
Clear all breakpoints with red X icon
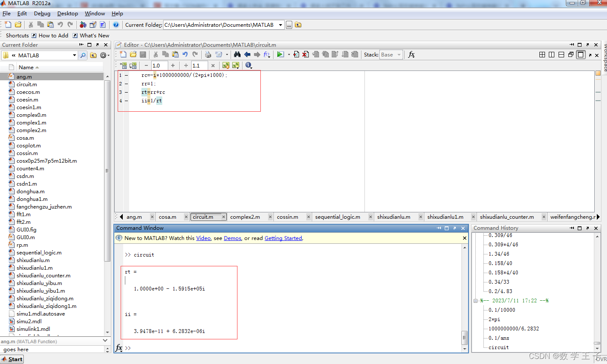click(x=305, y=54)
